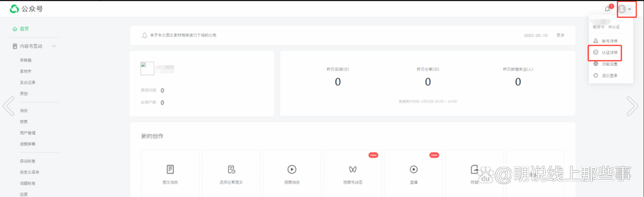Click the 视频号动态 butterfly icon card
The height and width of the screenshot is (197, 644).
[353, 170]
